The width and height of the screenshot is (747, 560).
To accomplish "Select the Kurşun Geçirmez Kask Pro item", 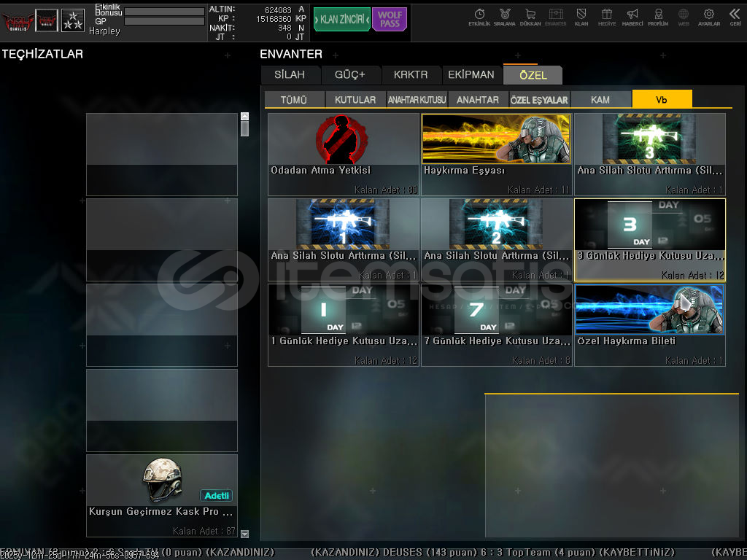I will click(x=162, y=495).
